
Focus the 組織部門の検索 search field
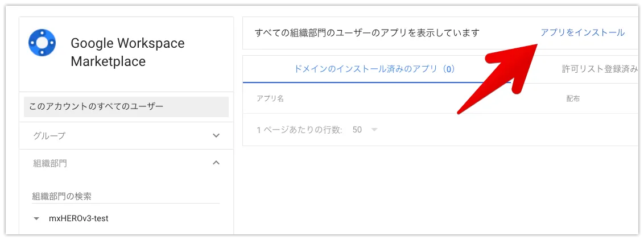(x=126, y=196)
